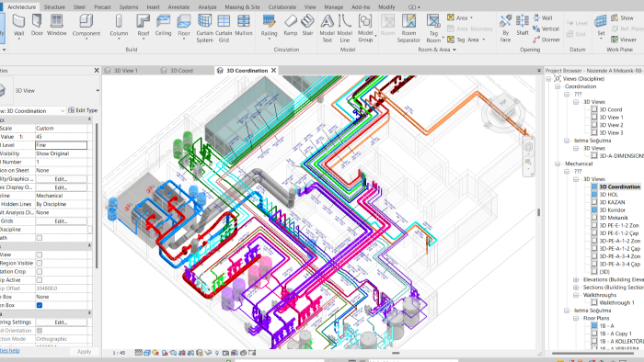
Task: Click the Room Separator tool
Action: click(x=408, y=28)
